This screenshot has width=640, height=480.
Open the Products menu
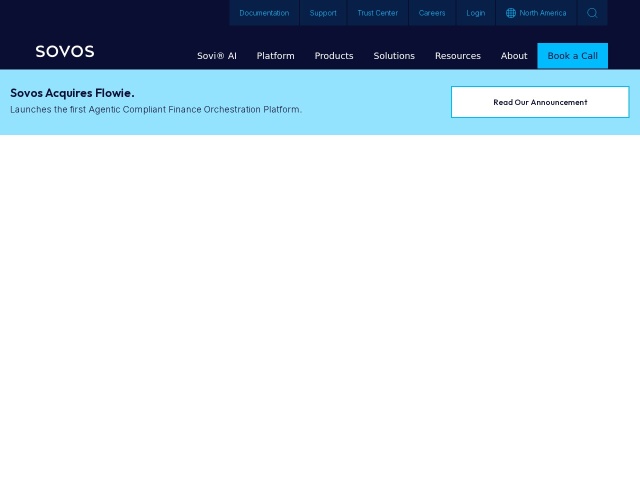pos(334,56)
